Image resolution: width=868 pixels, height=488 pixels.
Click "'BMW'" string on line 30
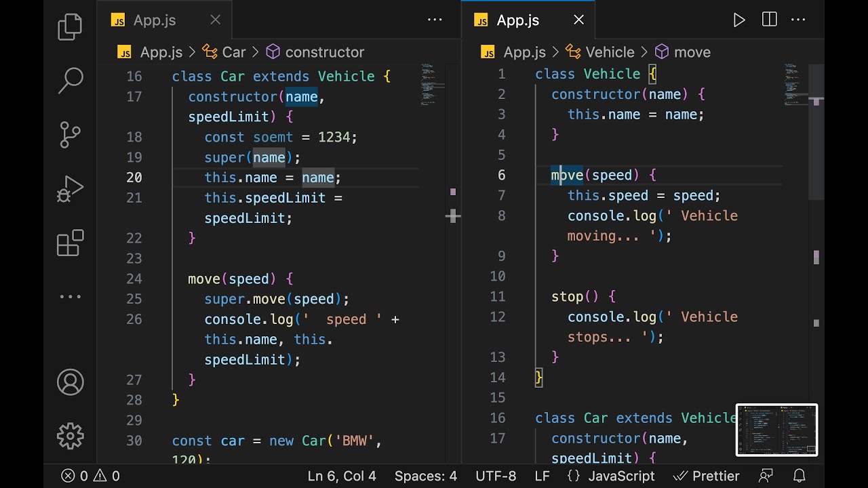[x=355, y=441]
